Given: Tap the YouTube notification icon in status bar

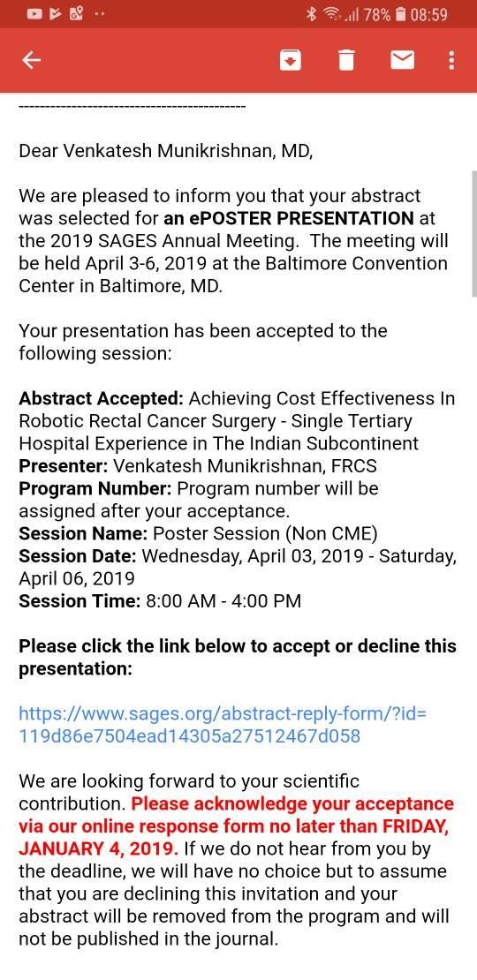Looking at the screenshot, I should 36,14.
